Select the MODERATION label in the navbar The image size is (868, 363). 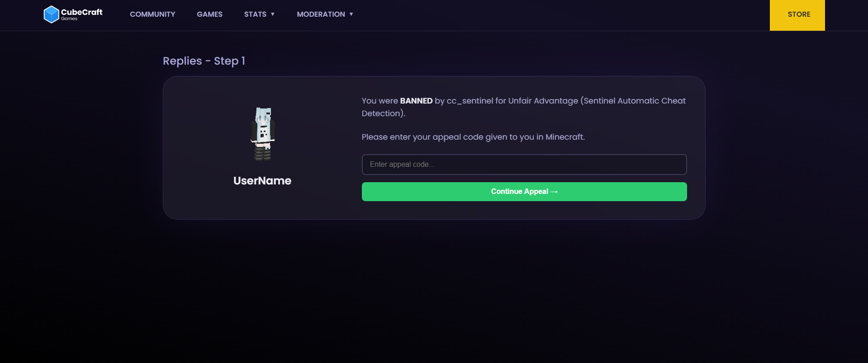tap(321, 14)
